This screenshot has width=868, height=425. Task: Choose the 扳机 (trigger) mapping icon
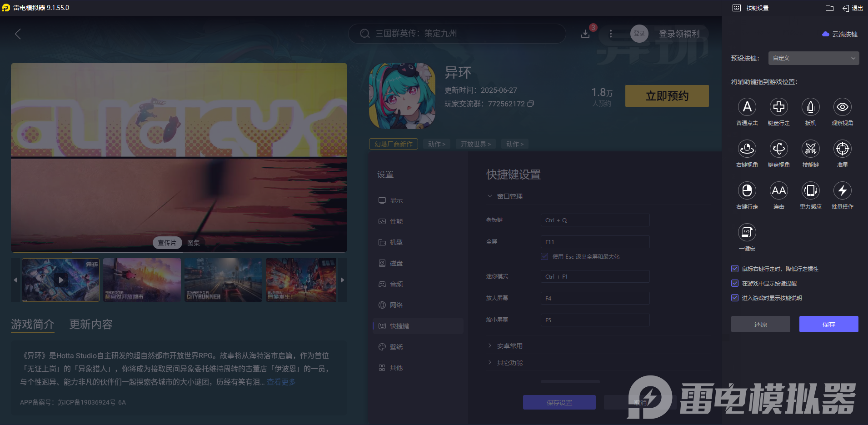click(x=810, y=108)
